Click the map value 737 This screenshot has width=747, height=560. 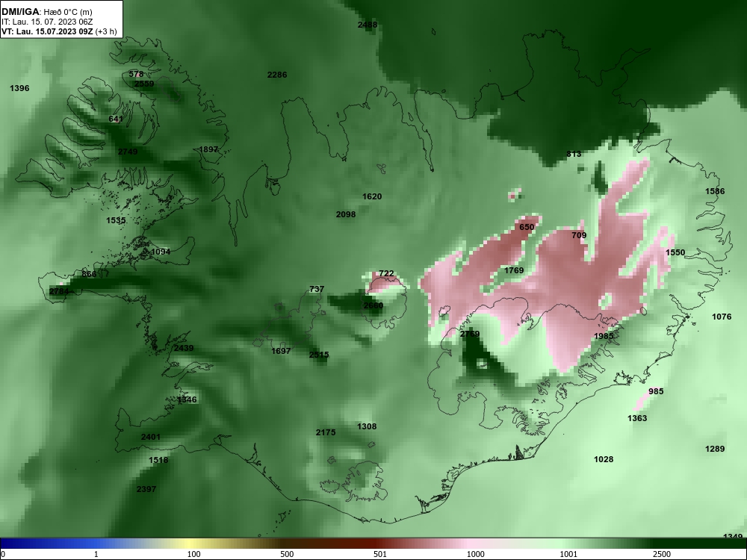coord(317,289)
